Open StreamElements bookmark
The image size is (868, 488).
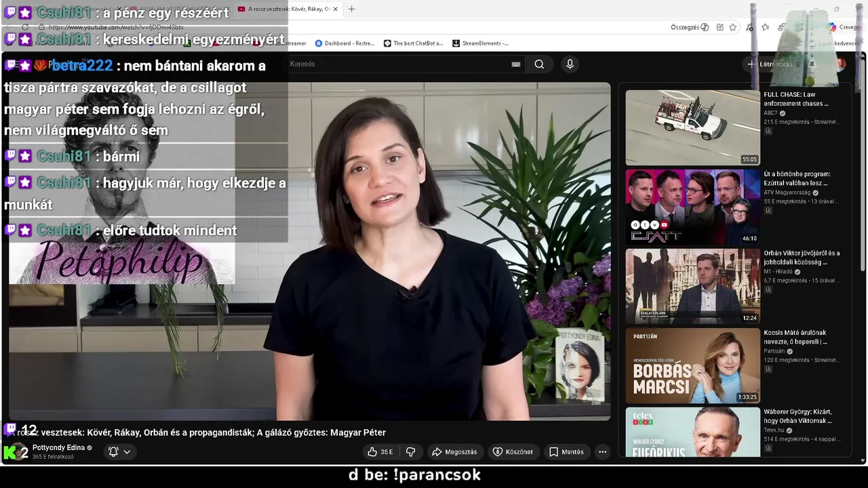pyautogui.click(x=480, y=43)
